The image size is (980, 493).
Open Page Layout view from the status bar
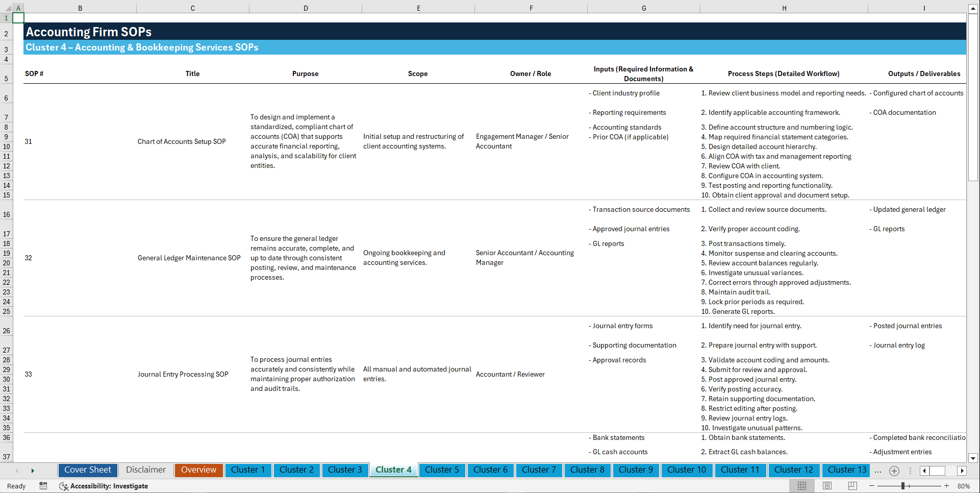pyautogui.click(x=827, y=486)
